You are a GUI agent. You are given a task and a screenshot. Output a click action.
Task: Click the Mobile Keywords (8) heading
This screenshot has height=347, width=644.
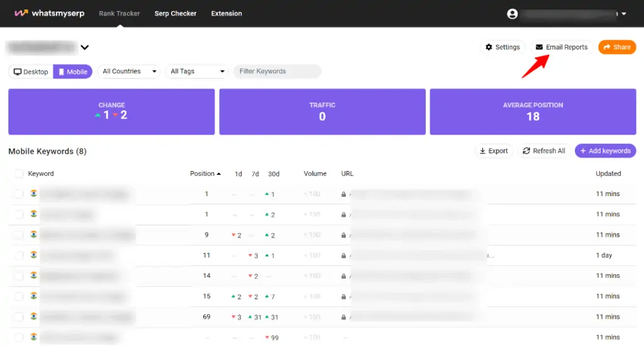pos(47,151)
